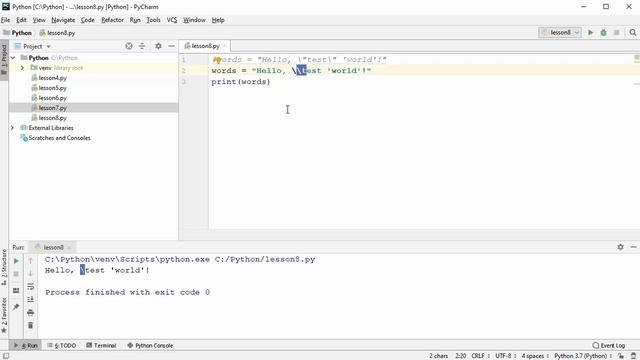Viewport: 640px width, 360px height.
Task: Collapse all in the Project panel
Action: click(142, 46)
